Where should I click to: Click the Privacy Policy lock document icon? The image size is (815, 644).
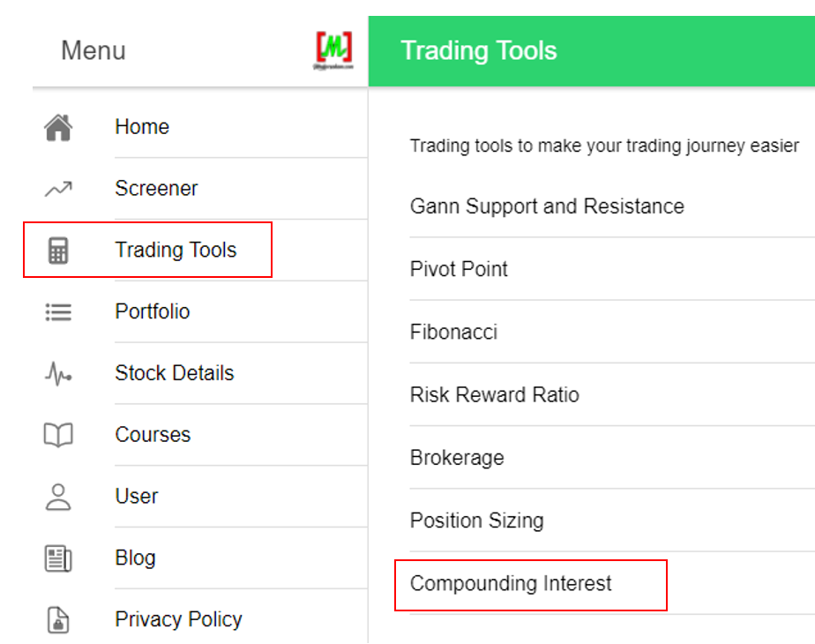click(58, 620)
